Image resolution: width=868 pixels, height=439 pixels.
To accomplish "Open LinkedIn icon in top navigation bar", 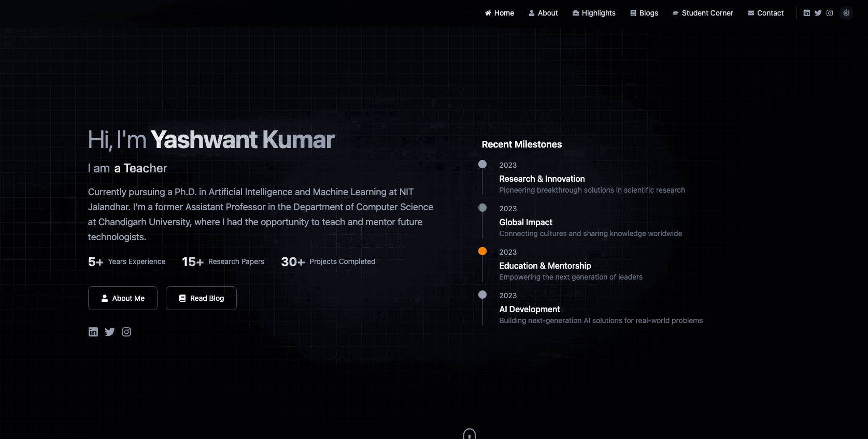I will 806,13.
